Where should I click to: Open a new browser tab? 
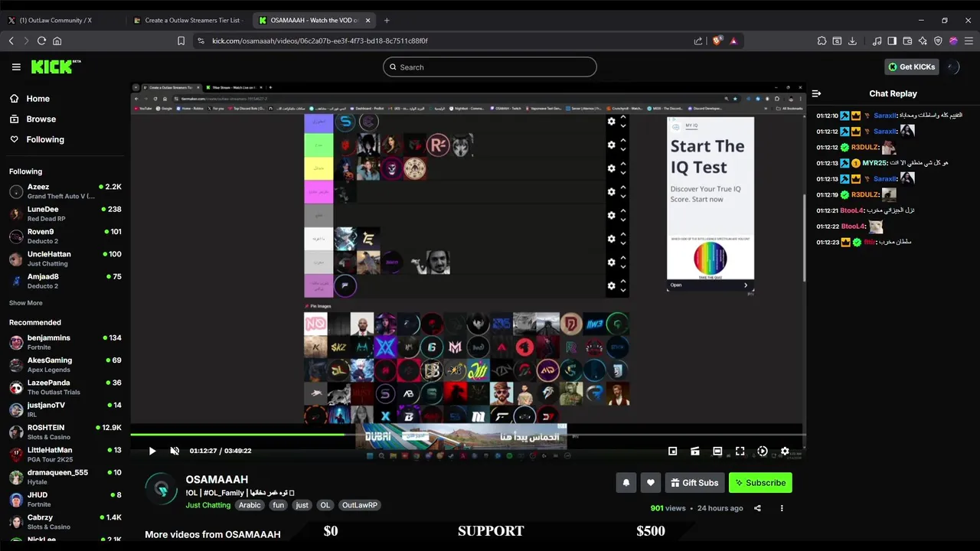click(x=387, y=20)
